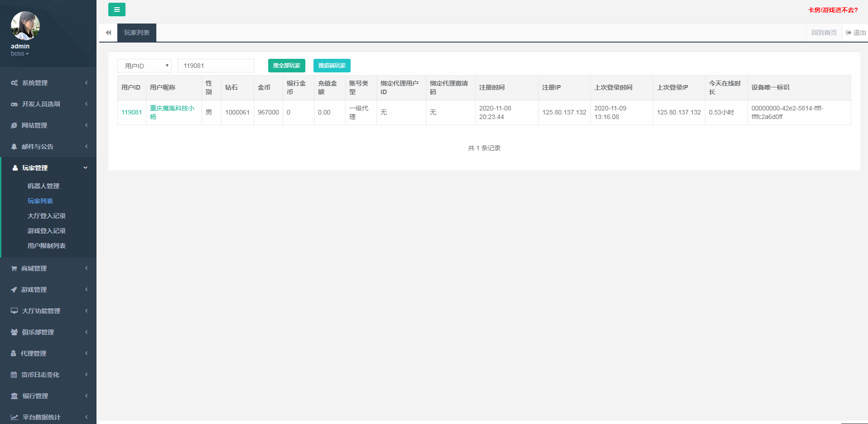Switch to the 玩家列表 tab
This screenshot has height=424, width=868.
point(137,33)
